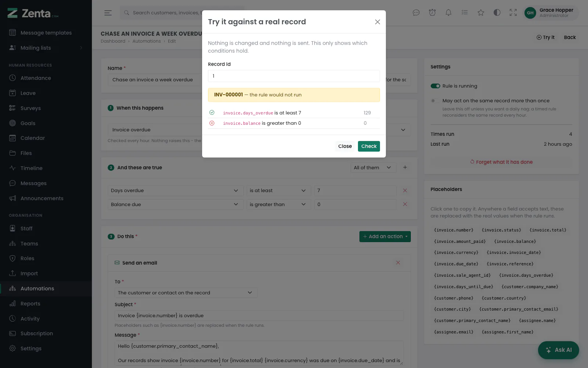Click the favorites star icon
This screenshot has width=588, height=368.
click(x=481, y=13)
